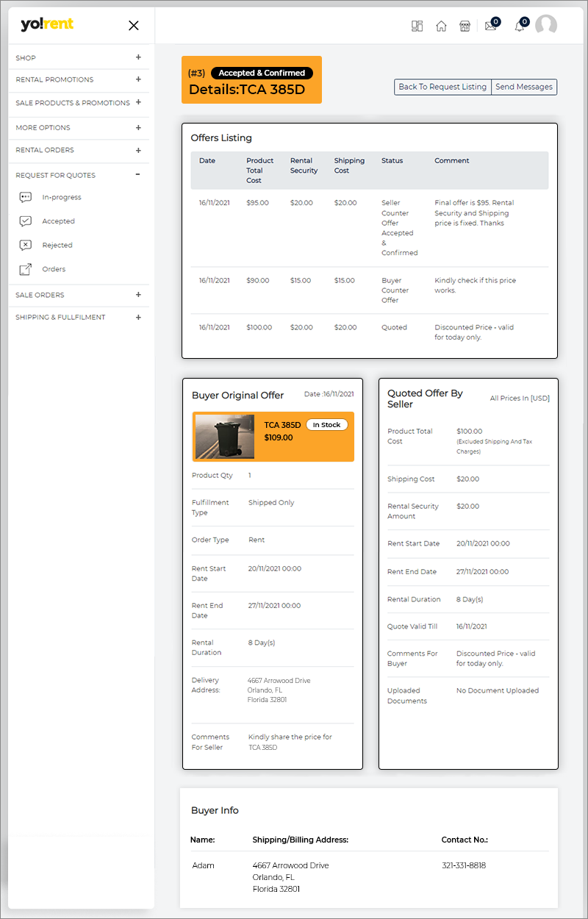Open the shop storefront icon
The image size is (588, 919).
[x=465, y=26]
